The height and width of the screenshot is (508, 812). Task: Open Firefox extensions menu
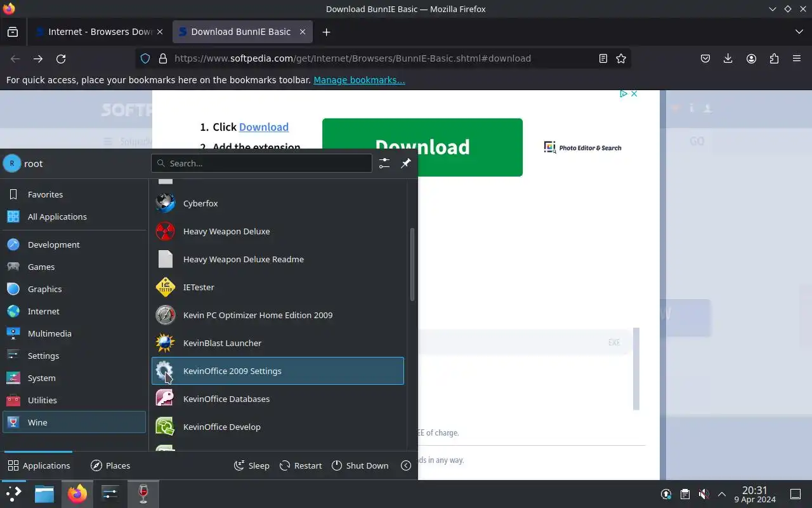coord(774,58)
